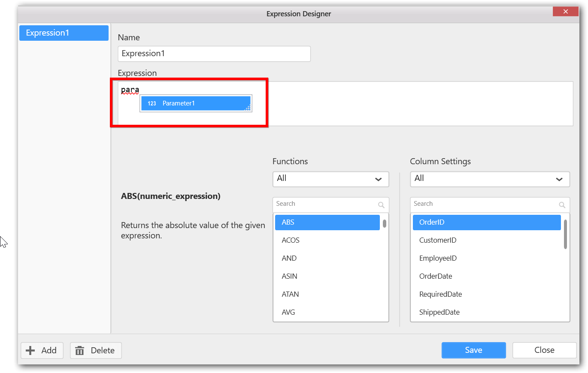Select the AVG function
This screenshot has height=373, width=588.
click(288, 313)
